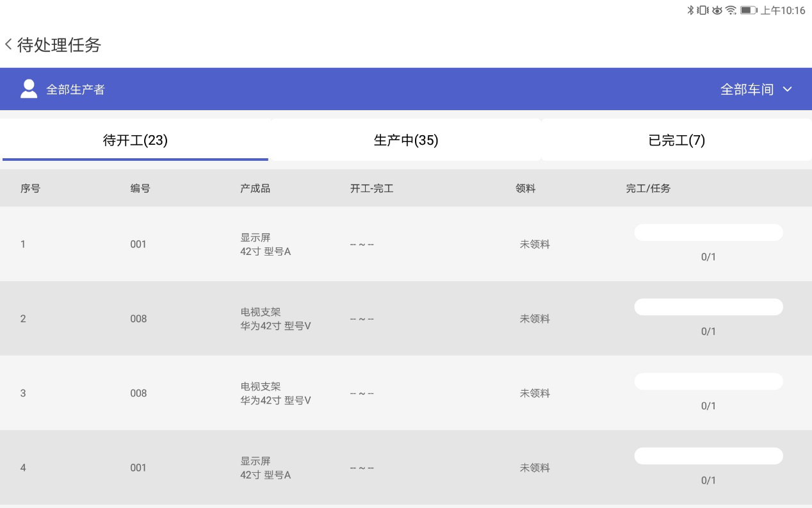Select the 待开工(23) tab

[135, 140]
